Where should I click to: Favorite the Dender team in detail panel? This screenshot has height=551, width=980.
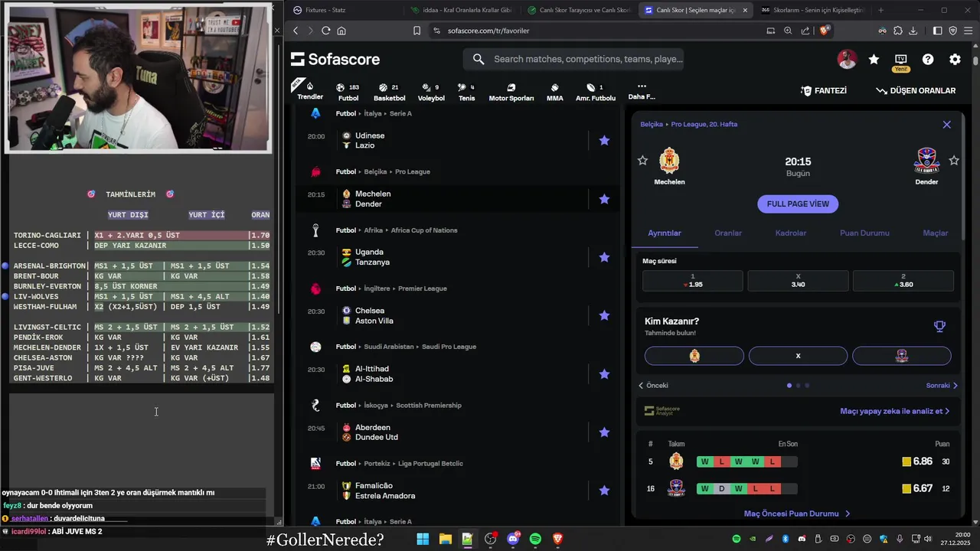954,160
